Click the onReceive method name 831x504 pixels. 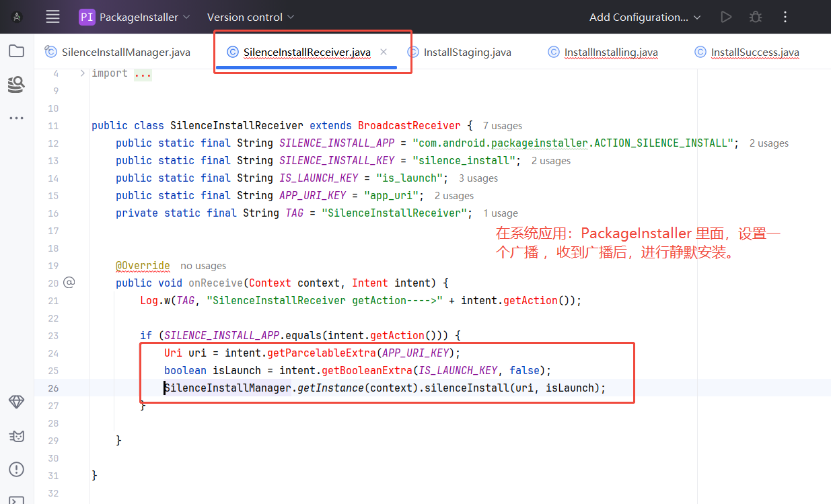pos(215,283)
